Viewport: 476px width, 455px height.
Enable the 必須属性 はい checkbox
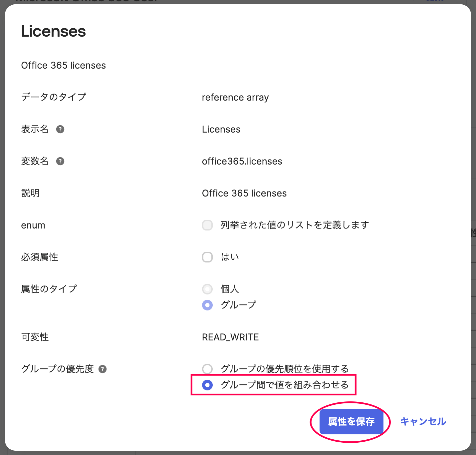[x=207, y=257]
